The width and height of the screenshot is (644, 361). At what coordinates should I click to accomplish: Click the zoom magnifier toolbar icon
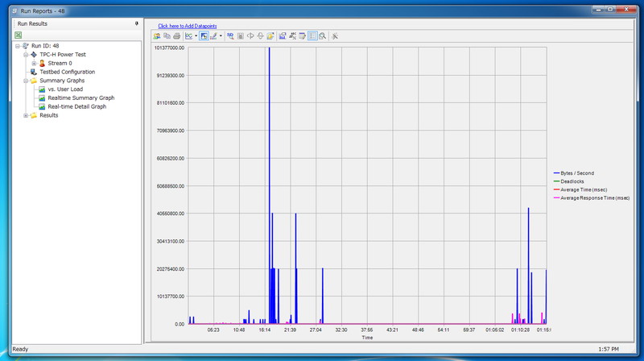point(323,36)
